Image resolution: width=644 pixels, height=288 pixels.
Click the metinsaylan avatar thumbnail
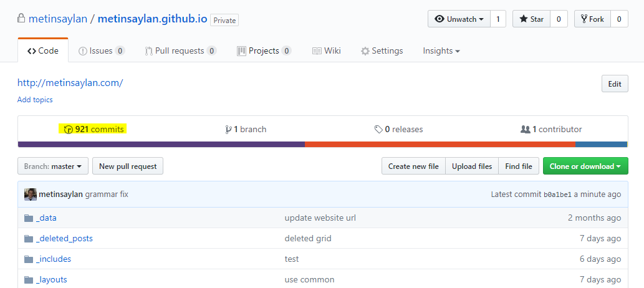pos(31,194)
